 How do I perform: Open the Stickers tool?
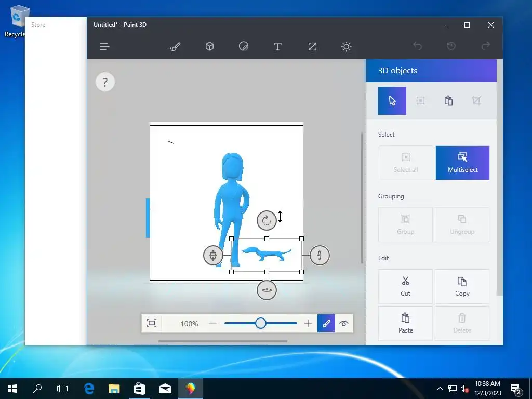pyautogui.click(x=244, y=46)
